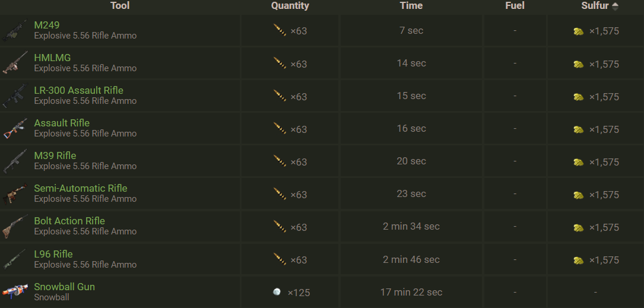Sort table by Quantity column header

(x=290, y=6)
